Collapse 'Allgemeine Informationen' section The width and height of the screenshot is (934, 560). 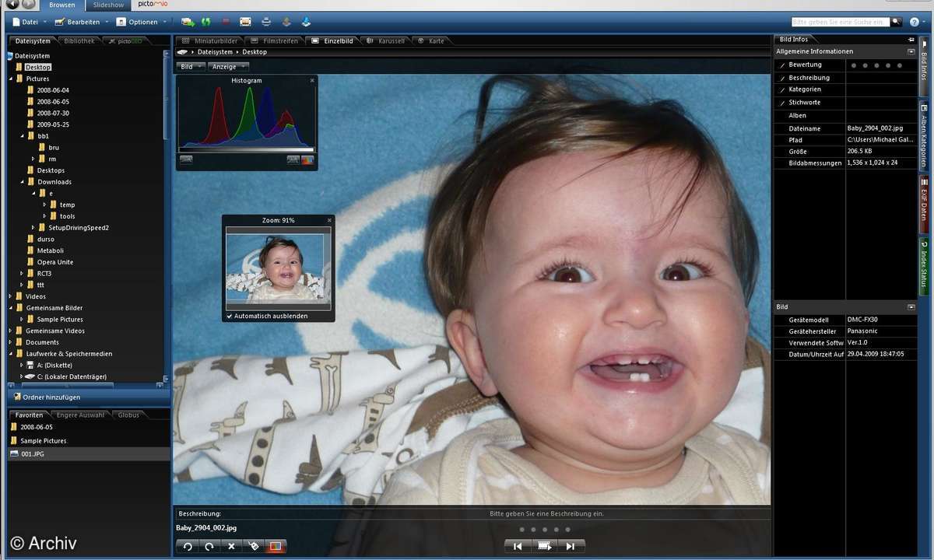[x=911, y=51]
